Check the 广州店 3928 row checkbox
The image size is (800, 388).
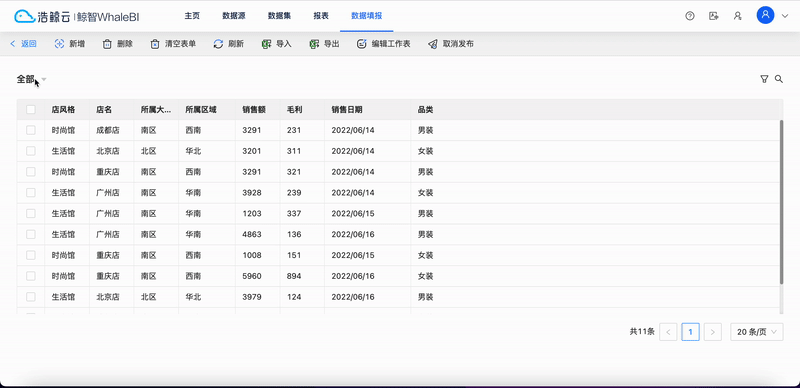31,192
